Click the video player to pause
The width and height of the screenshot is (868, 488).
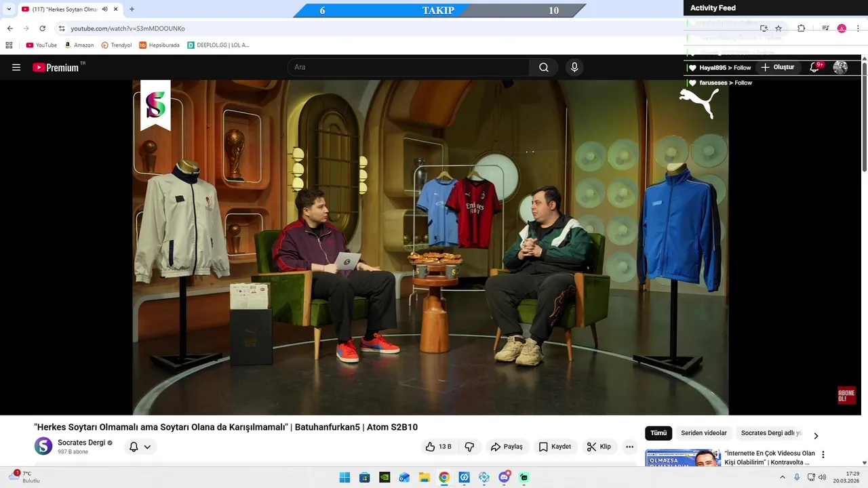point(430,247)
